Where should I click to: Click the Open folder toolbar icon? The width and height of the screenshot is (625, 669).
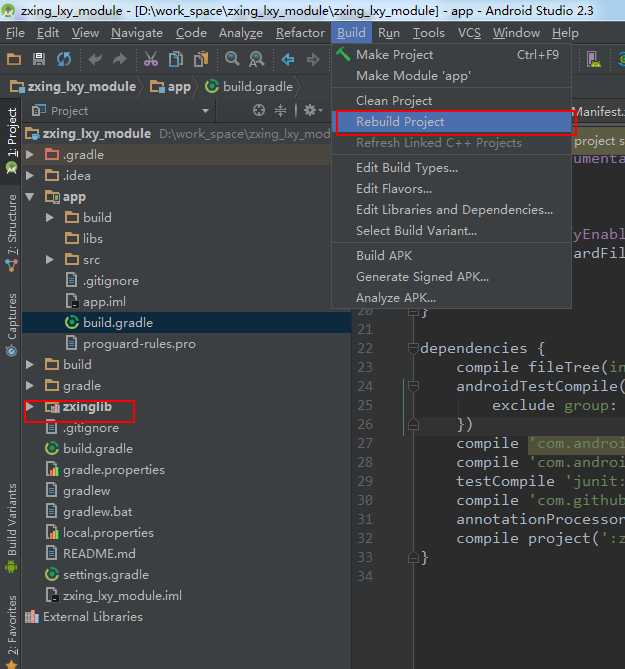(x=14, y=59)
